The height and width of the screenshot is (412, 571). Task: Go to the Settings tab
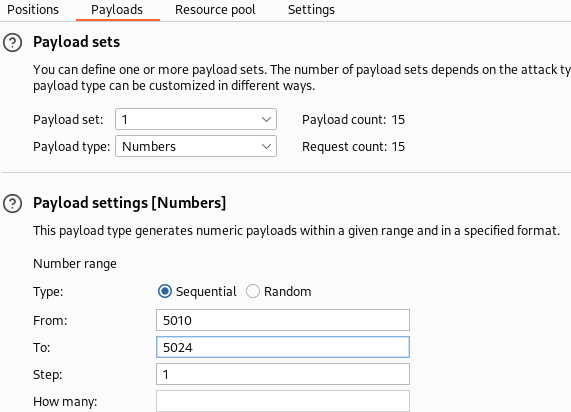[311, 10]
